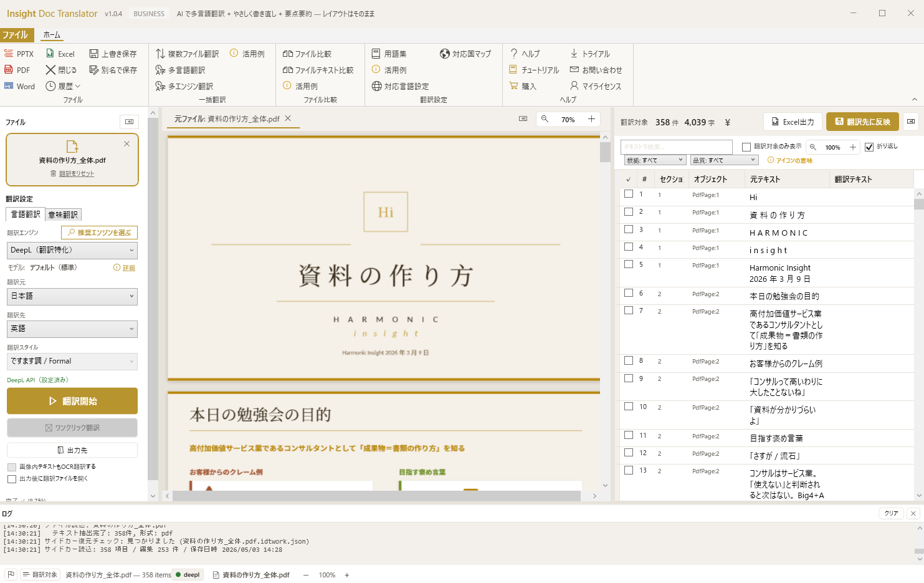Open 根拠: すべて filter dropdown
This screenshot has height=583, width=924.
[x=655, y=160]
